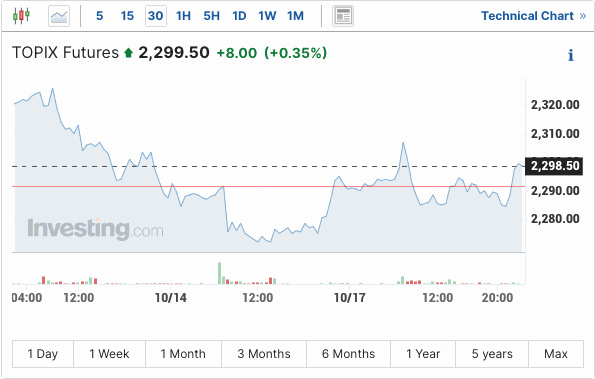Show the 1 Week range
The height and width of the screenshot is (379, 595).
coord(109,354)
